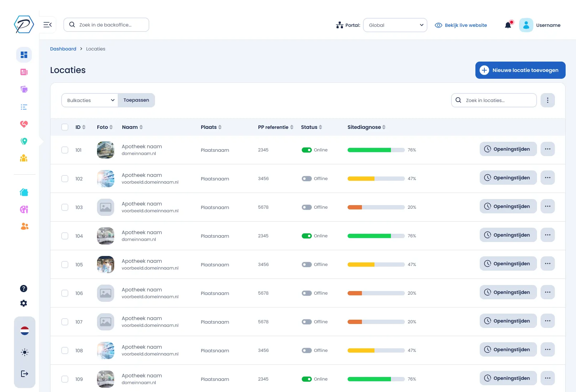Open the location pin sidebar icon

tap(24, 141)
